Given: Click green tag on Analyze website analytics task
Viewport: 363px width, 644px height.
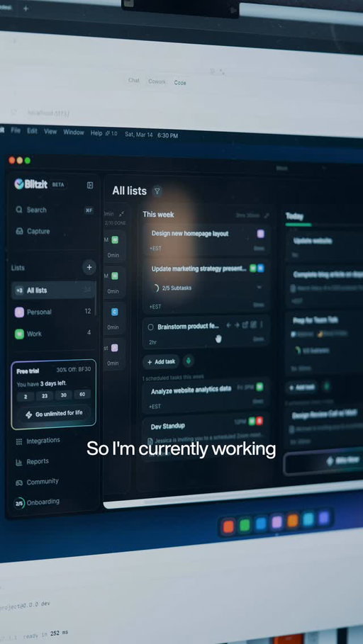Looking at the screenshot, I should 259,387.
